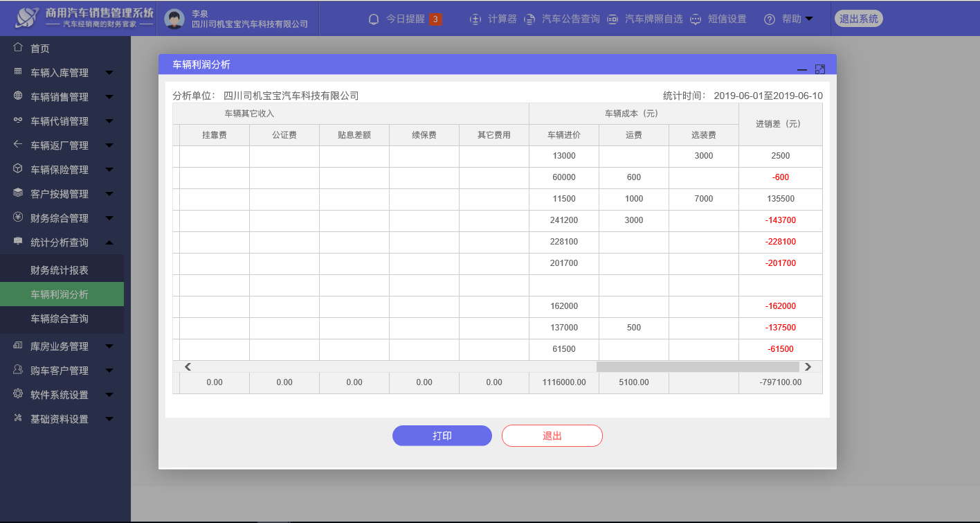The image size is (980, 523).
Task: Click the 选装费 column header
Action: (x=704, y=135)
